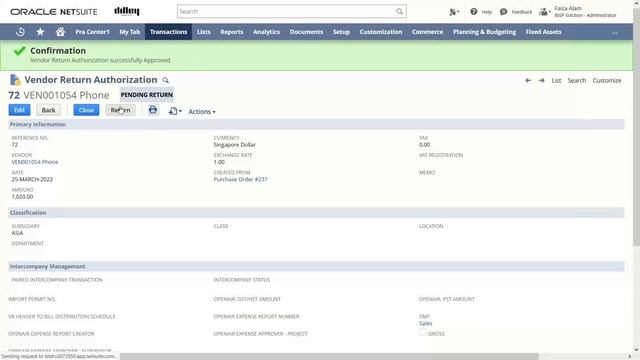
Task: Click the green confirmation checkmark
Action: [19, 51]
